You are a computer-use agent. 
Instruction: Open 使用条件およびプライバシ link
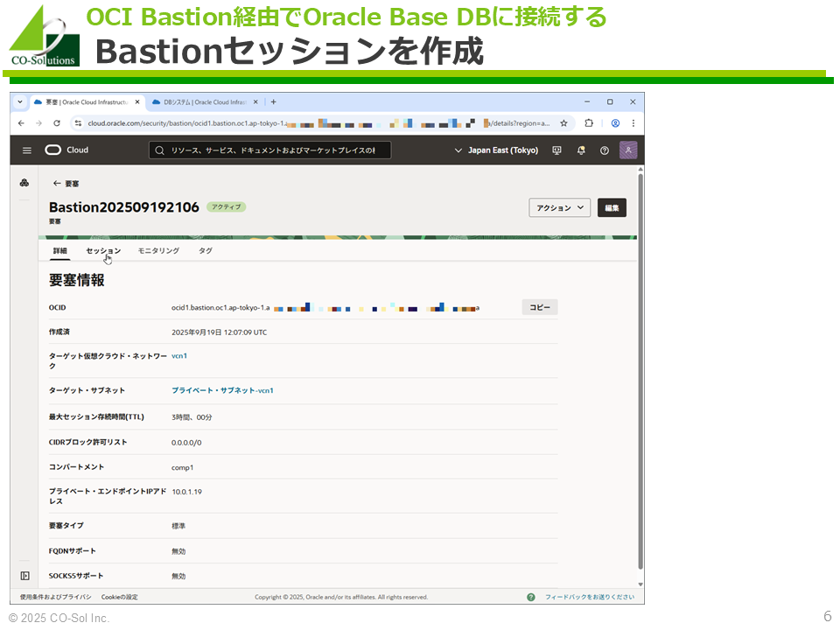[56, 597]
